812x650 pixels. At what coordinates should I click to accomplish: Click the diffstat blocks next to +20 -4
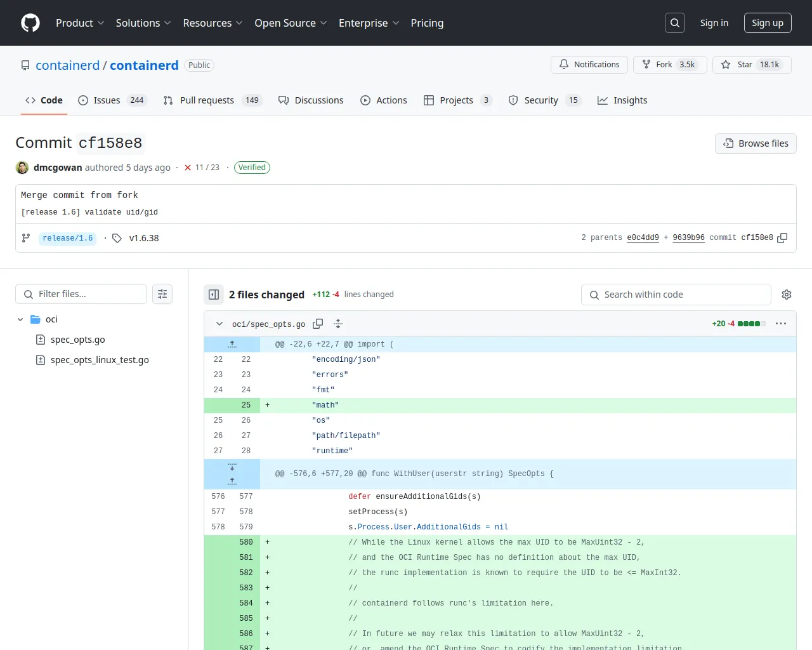752,324
